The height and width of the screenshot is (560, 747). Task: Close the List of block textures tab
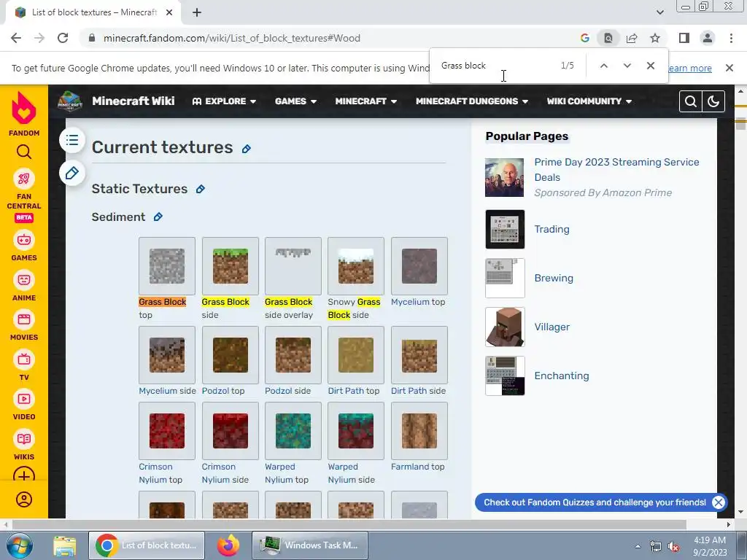pyautogui.click(x=169, y=12)
